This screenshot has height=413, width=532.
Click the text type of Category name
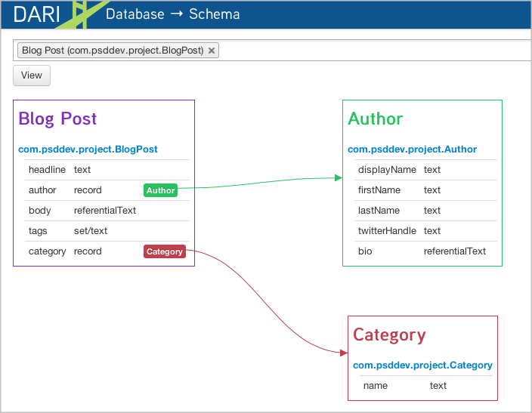pos(438,386)
